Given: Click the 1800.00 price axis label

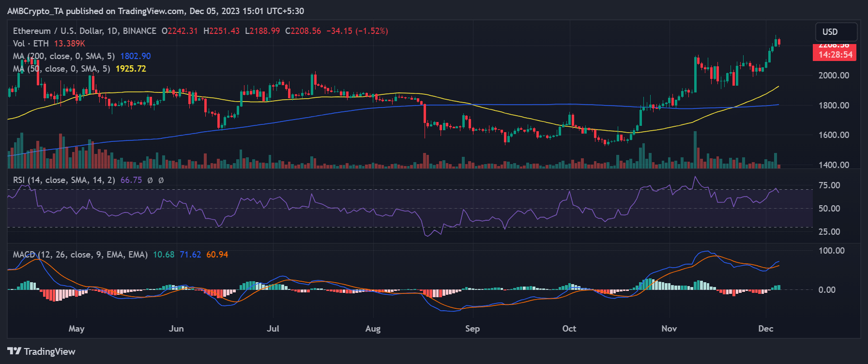Looking at the screenshot, I should click(x=834, y=106).
